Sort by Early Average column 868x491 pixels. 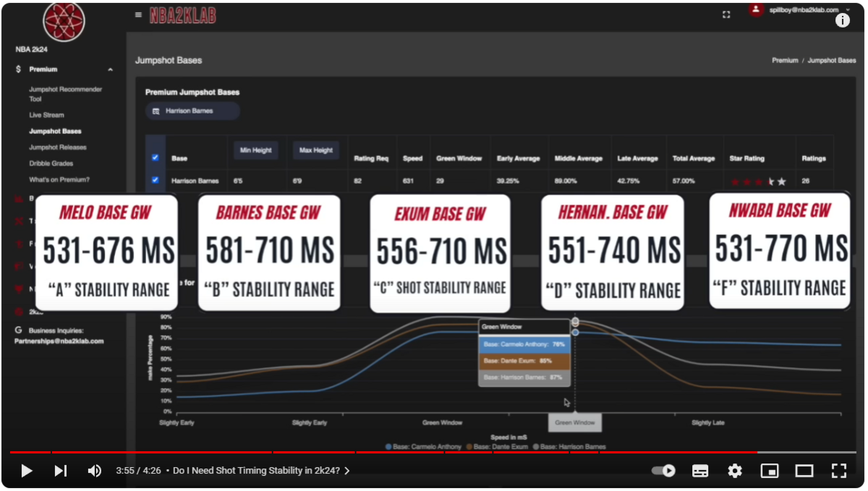click(519, 158)
